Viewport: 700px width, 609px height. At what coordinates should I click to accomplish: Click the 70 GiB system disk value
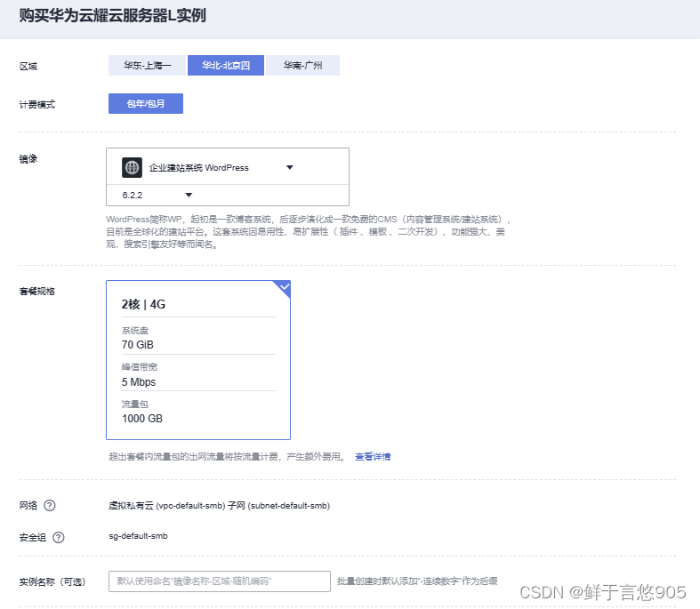[x=138, y=345]
